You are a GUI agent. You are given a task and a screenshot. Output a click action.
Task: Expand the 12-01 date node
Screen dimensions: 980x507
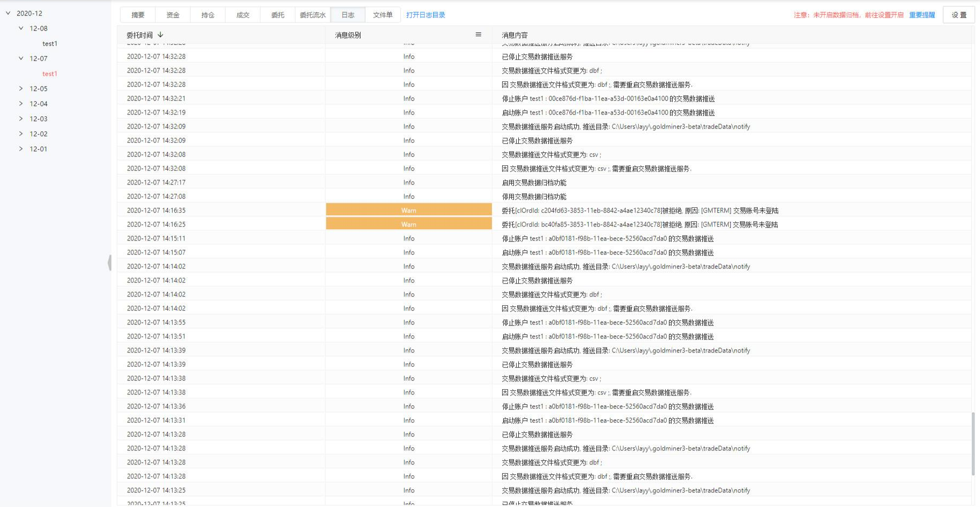(21, 149)
